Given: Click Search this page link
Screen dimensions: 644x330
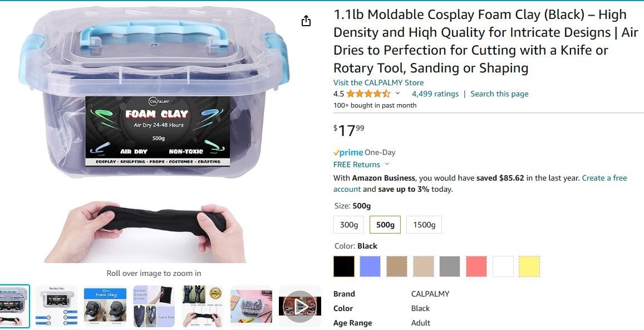Looking at the screenshot, I should tap(499, 94).
